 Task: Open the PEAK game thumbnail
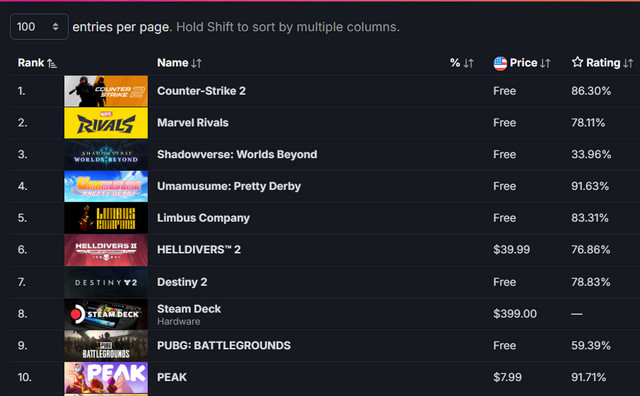(x=106, y=378)
